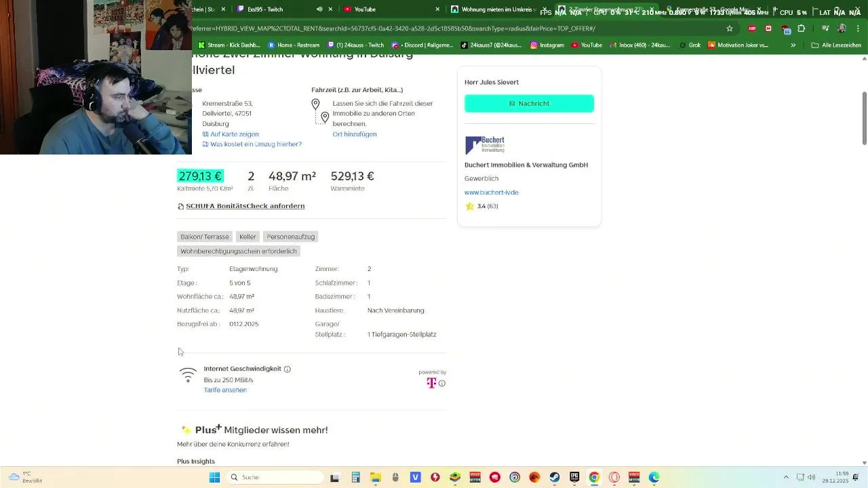Image resolution: width=868 pixels, height=488 pixels.
Task: Open the Adblock extension icon
Action: 753,28
